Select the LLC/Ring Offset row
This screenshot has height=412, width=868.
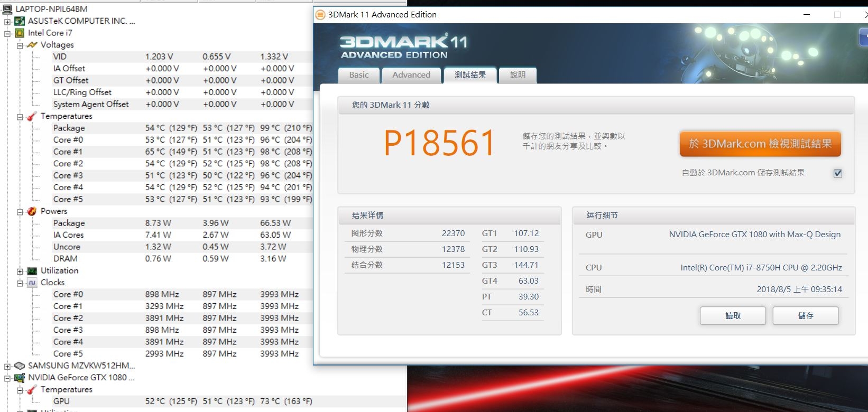pos(182,92)
